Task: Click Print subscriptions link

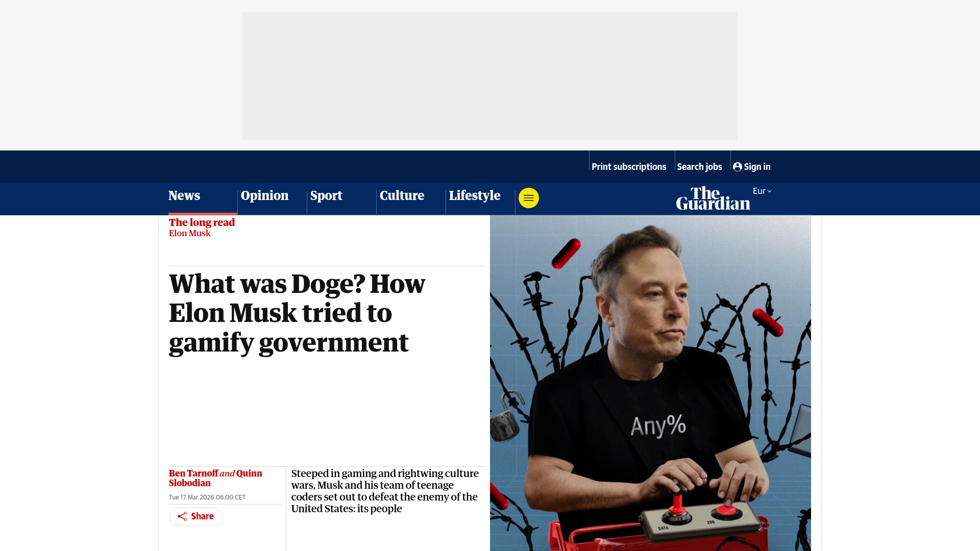Action: point(629,167)
